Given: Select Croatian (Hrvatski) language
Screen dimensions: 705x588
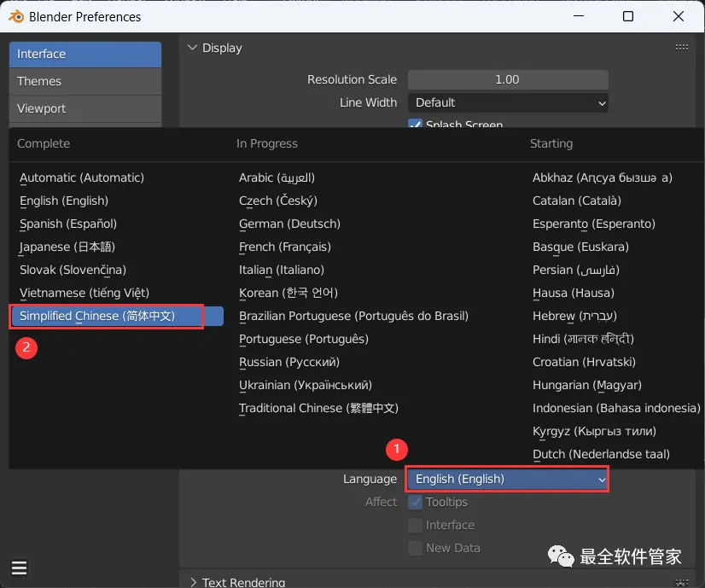Looking at the screenshot, I should coord(584,362).
